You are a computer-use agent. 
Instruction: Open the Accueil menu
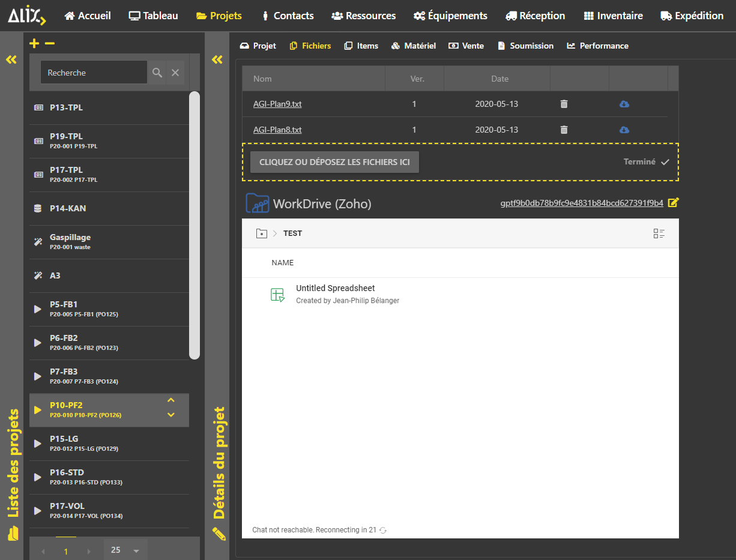pos(88,16)
